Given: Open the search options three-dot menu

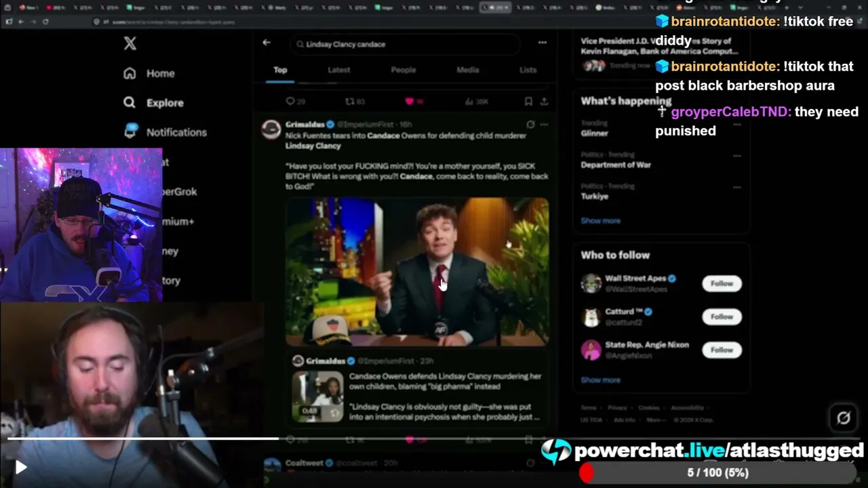Looking at the screenshot, I should [542, 43].
